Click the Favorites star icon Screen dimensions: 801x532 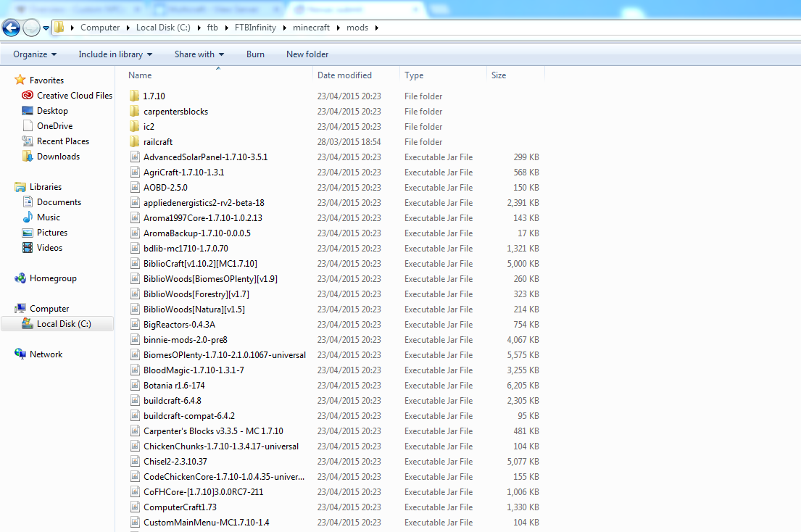click(x=20, y=80)
